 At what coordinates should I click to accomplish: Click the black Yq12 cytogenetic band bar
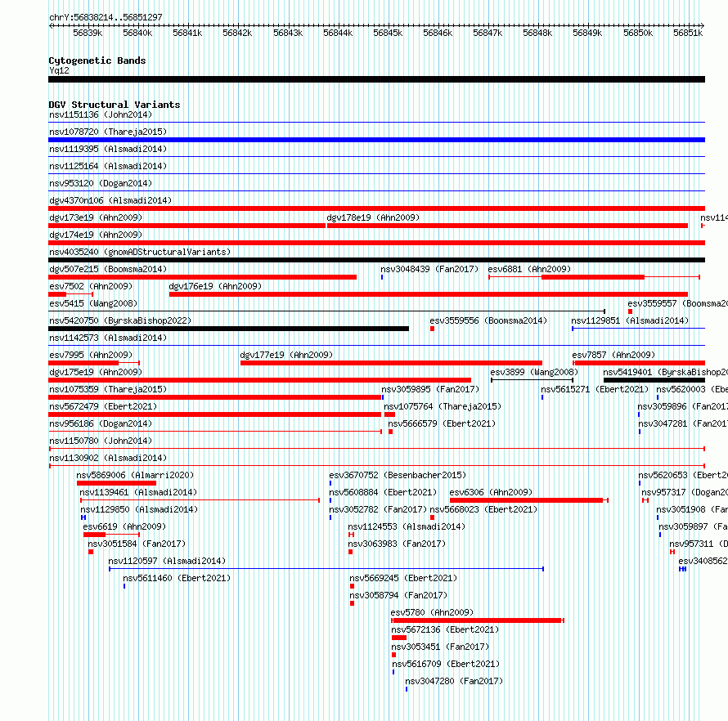coord(376,79)
